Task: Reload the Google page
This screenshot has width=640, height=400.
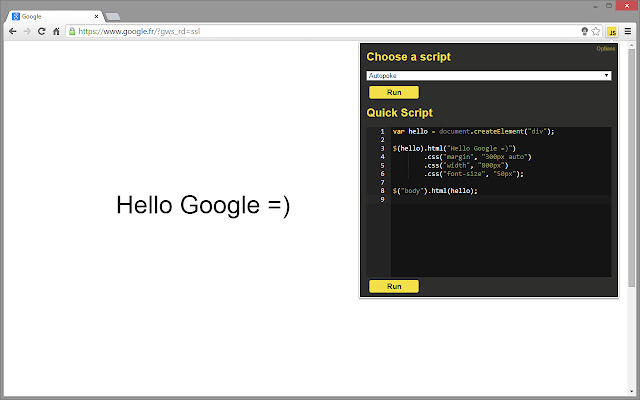Action: pos(41,31)
